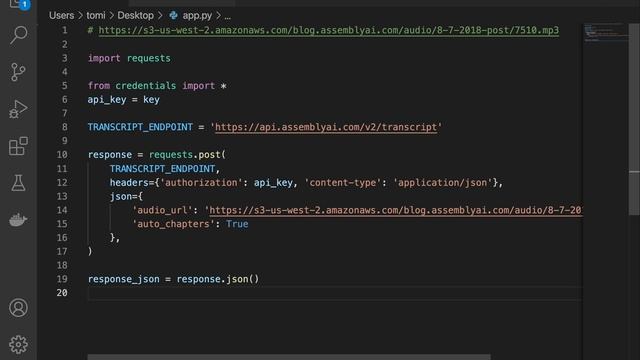Open the Extensions view
This screenshot has width=640, height=360.
coord(18,146)
